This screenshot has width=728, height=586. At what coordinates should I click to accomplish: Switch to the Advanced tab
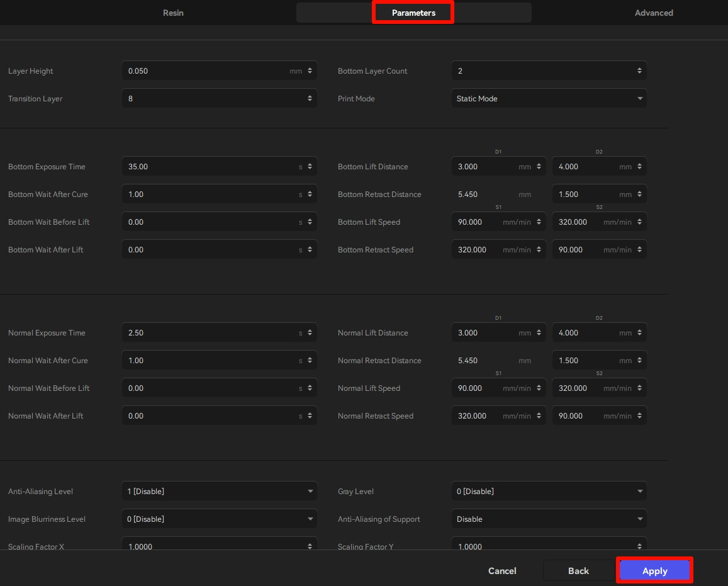click(x=654, y=13)
